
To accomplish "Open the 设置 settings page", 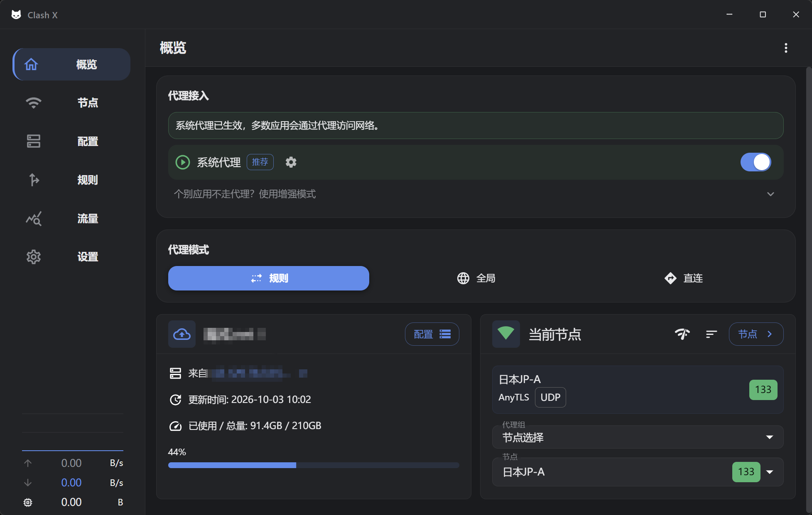I will (x=71, y=257).
